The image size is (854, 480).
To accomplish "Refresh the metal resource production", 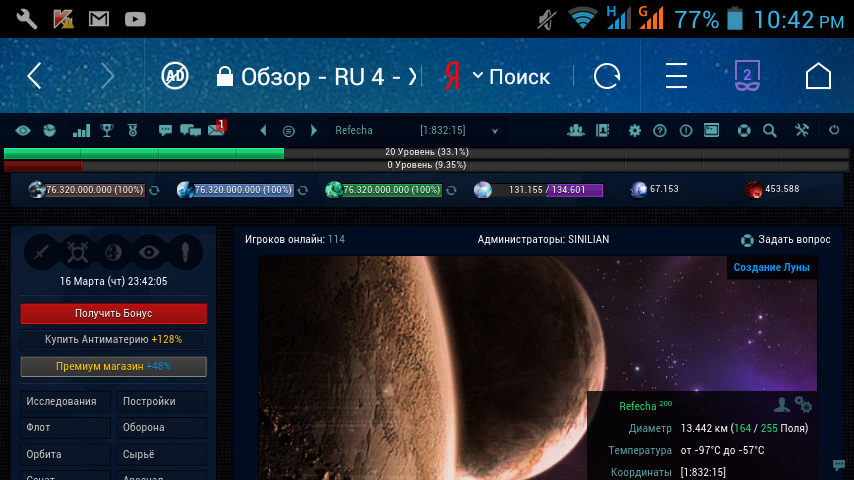I will [155, 190].
